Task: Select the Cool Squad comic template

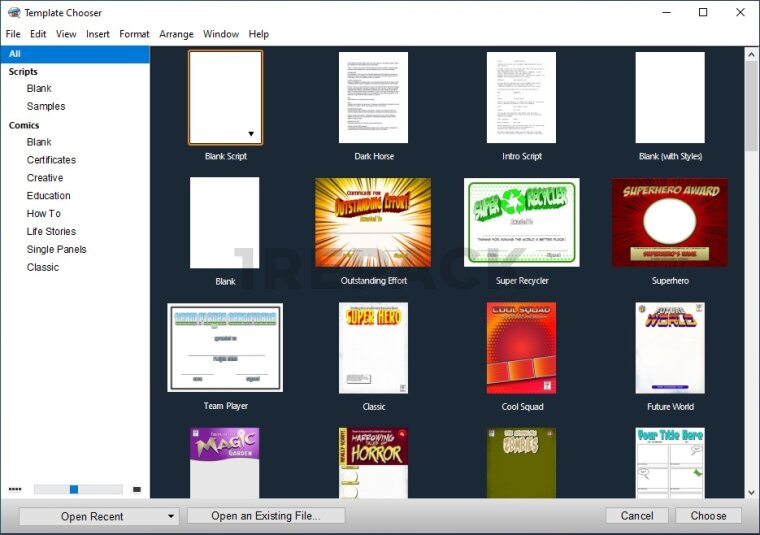Action: (x=521, y=347)
